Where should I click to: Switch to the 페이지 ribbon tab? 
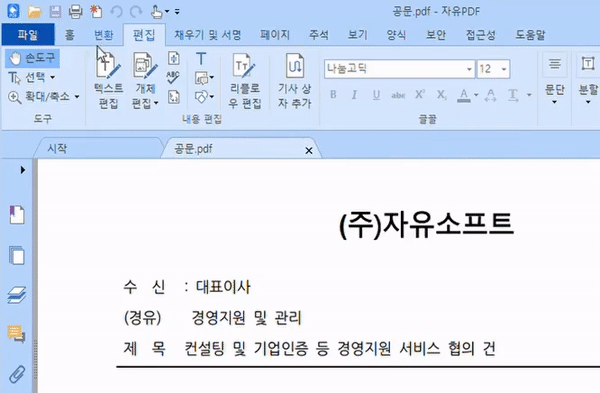click(275, 35)
